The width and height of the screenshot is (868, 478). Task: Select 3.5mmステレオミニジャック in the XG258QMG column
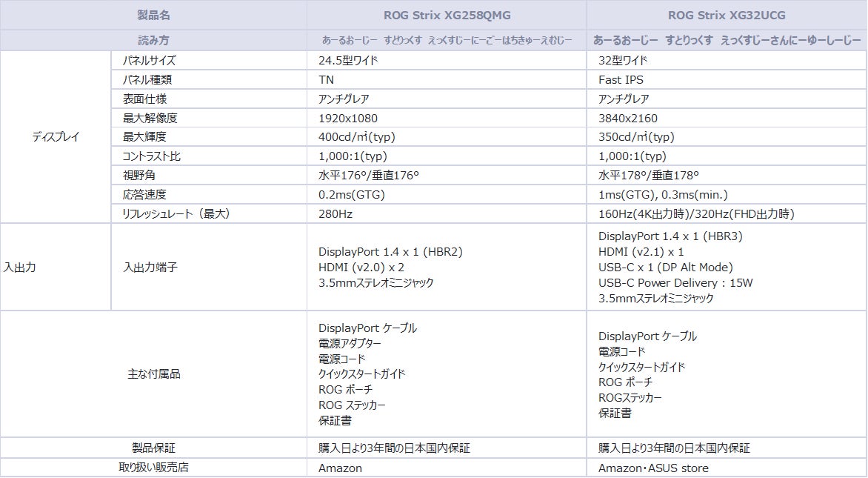click(376, 282)
